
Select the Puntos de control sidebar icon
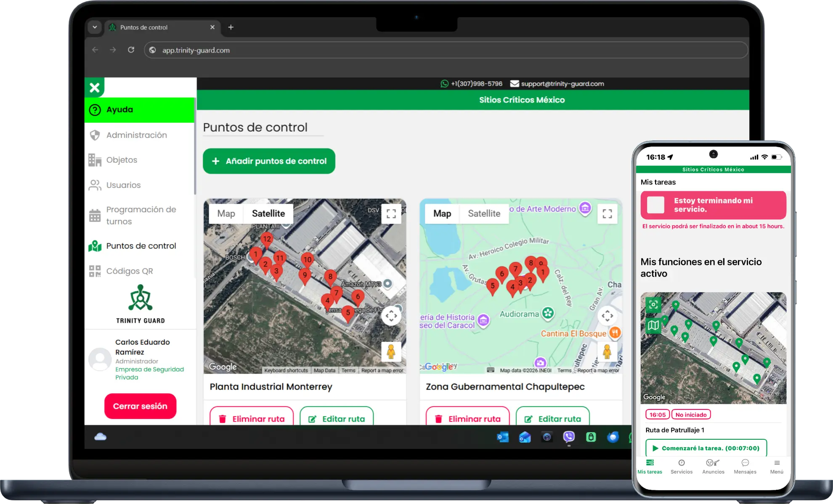96,246
